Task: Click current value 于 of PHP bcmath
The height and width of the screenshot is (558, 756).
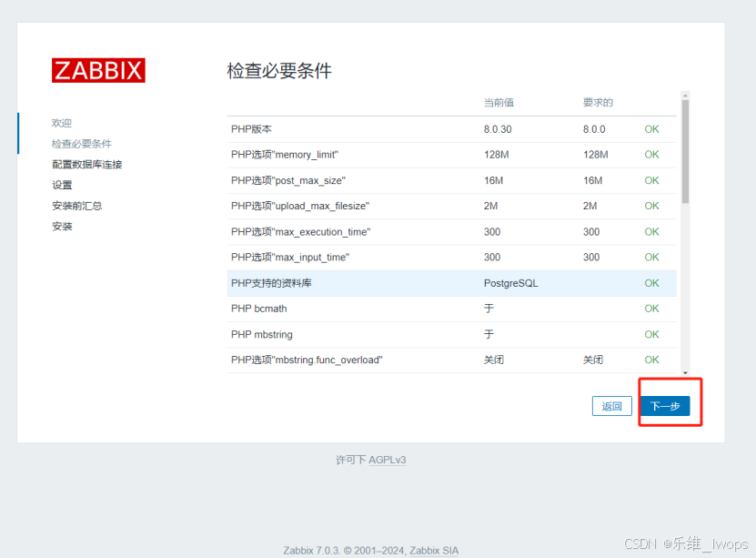Action: tap(489, 309)
